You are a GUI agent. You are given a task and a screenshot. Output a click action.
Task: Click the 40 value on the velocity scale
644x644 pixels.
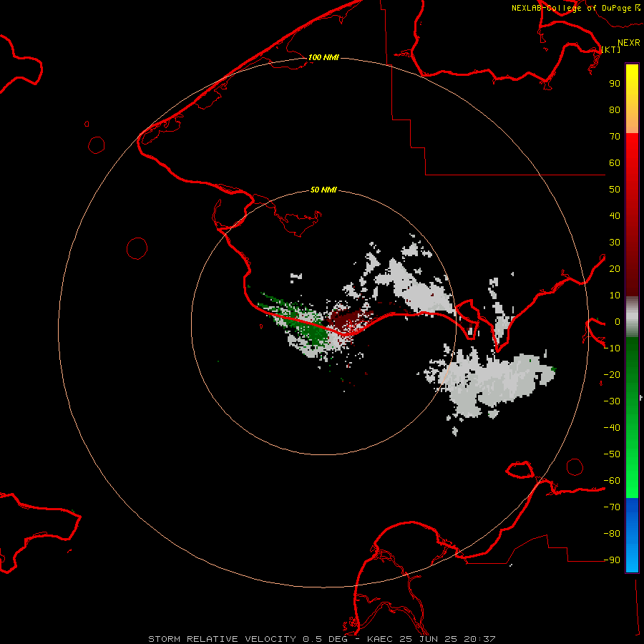615,216
